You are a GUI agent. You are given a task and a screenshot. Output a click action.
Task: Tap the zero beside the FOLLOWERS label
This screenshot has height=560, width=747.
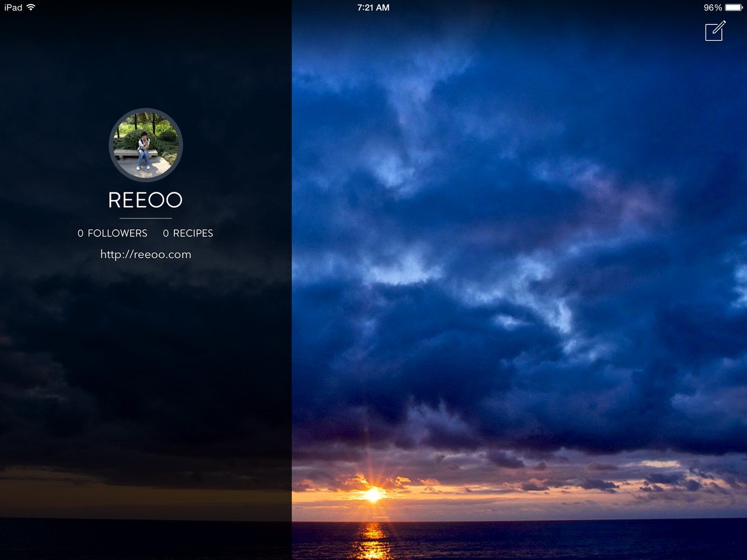pos(81,233)
